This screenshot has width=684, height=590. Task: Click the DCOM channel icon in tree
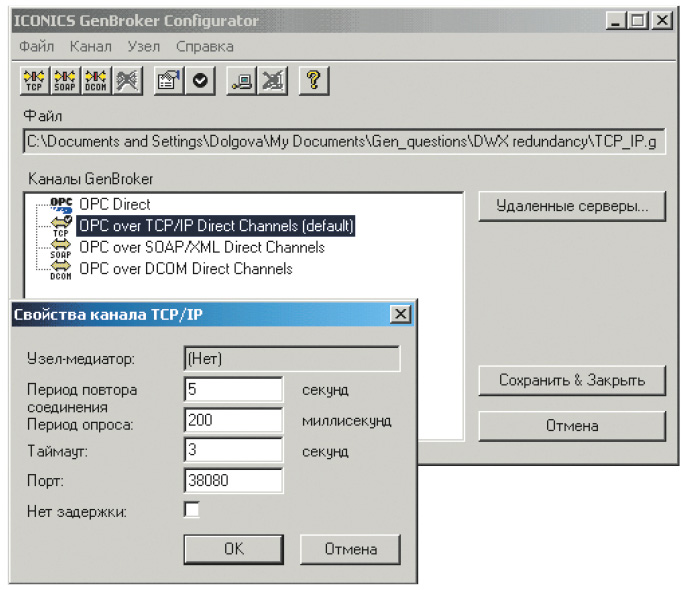61,270
